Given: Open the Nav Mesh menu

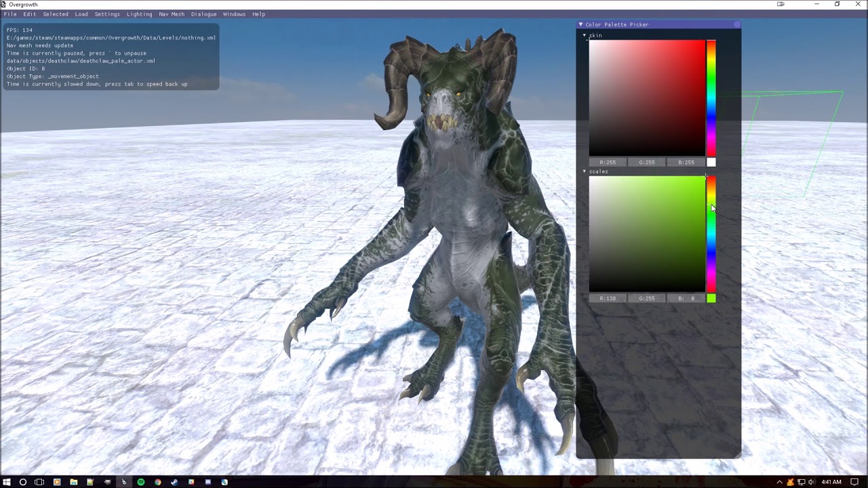Looking at the screenshot, I should 172,14.
